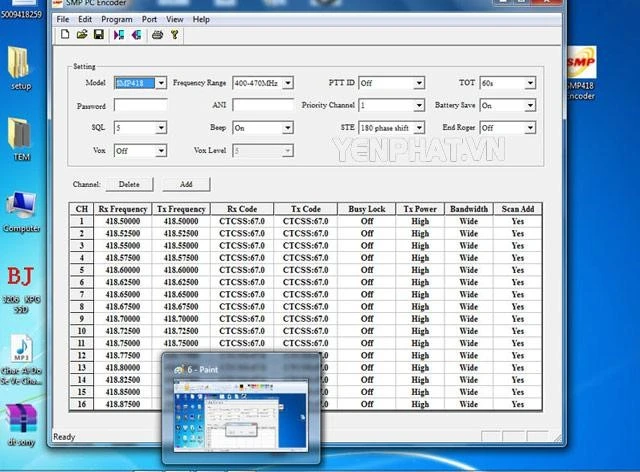Open the Program menu
This screenshot has height=472, width=640.
click(116, 19)
